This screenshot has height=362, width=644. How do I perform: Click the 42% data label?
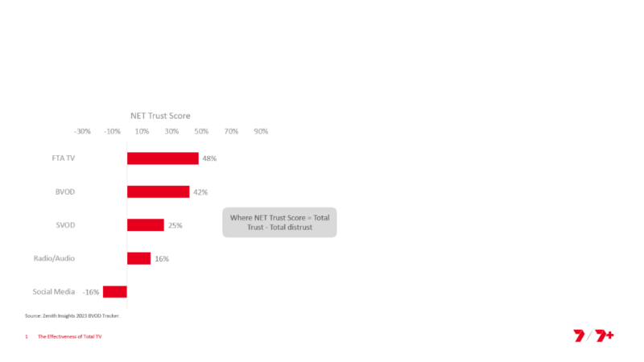tap(200, 192)
